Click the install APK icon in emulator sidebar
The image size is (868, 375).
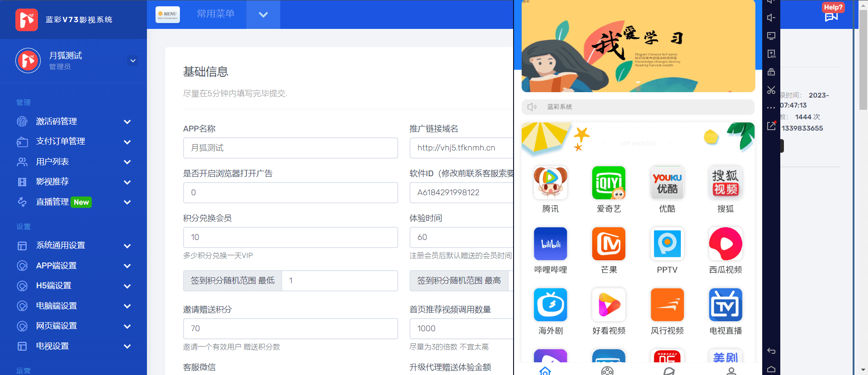tap(771, 54)
